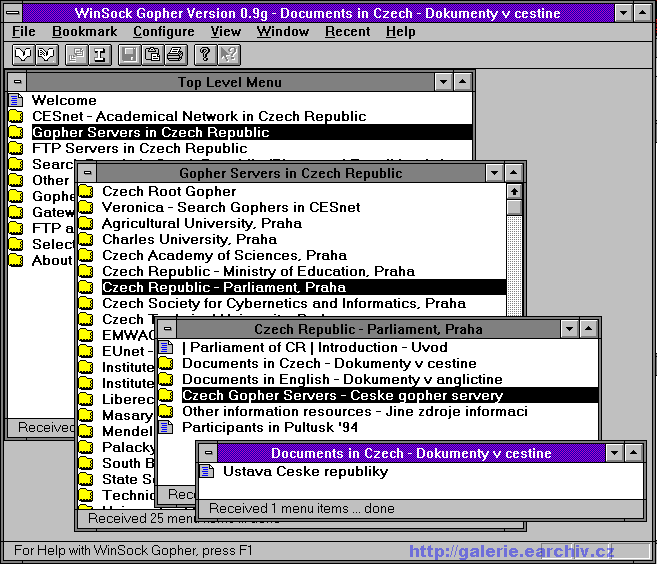Open the Help menu
Viewport: 657px width, 564px height.
(401, 31)
